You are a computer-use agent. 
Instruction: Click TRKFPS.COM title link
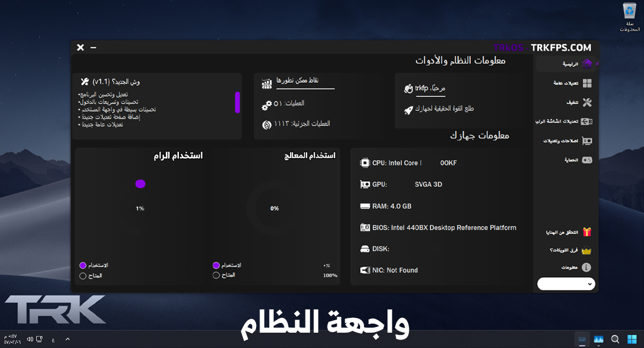(561, 48)
